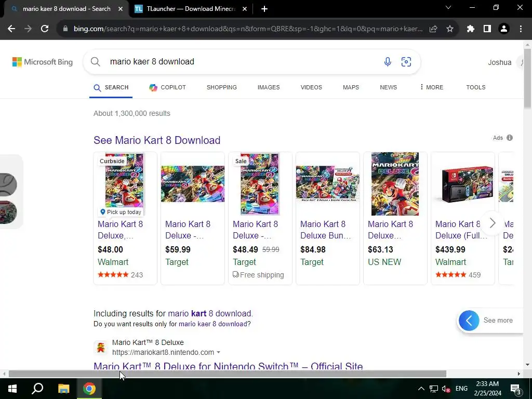Screen dimensions: 532x399
Task: Show hidden system tray icons
Action: [x=421, y=389]
